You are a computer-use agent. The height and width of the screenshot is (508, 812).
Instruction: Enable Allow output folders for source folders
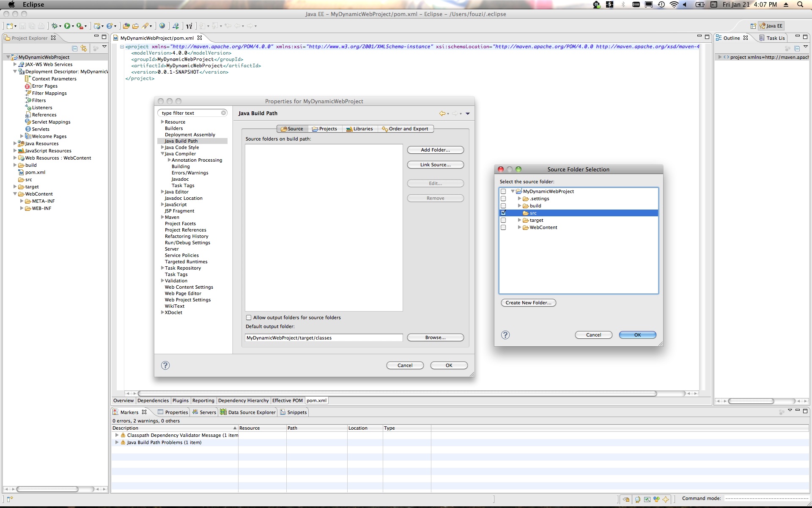249,317
